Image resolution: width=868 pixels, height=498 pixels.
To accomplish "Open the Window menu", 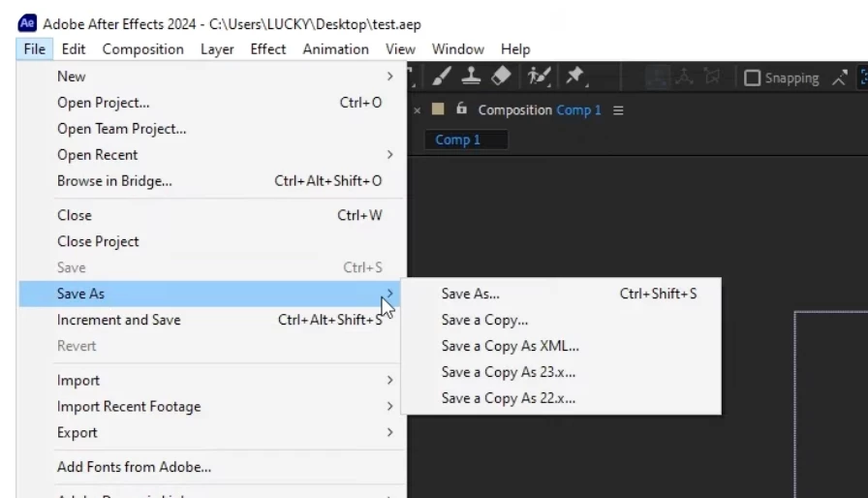I will click(x=458, y=49).
